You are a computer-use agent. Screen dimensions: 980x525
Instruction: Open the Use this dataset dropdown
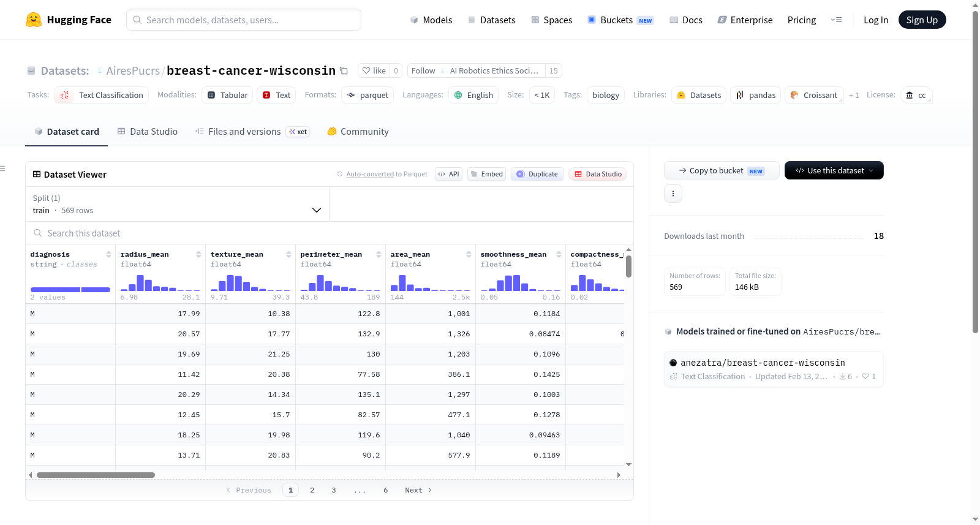834,170
